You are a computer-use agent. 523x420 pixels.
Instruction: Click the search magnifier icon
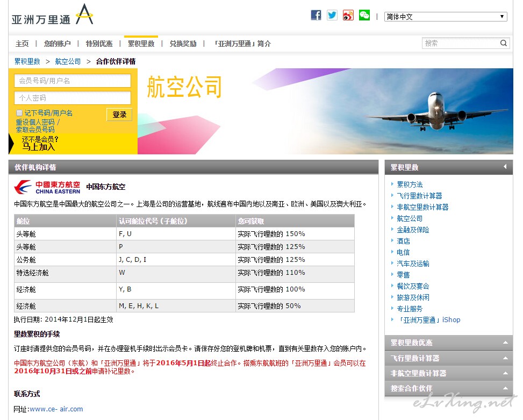(504, 43)
